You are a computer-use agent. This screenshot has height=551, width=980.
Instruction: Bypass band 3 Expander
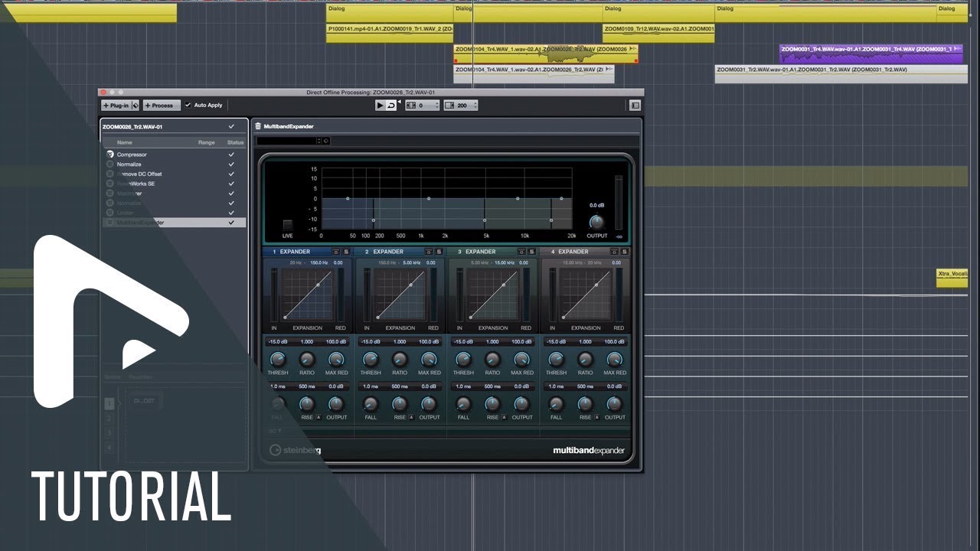pyautogui.click(x=521, y=252)
